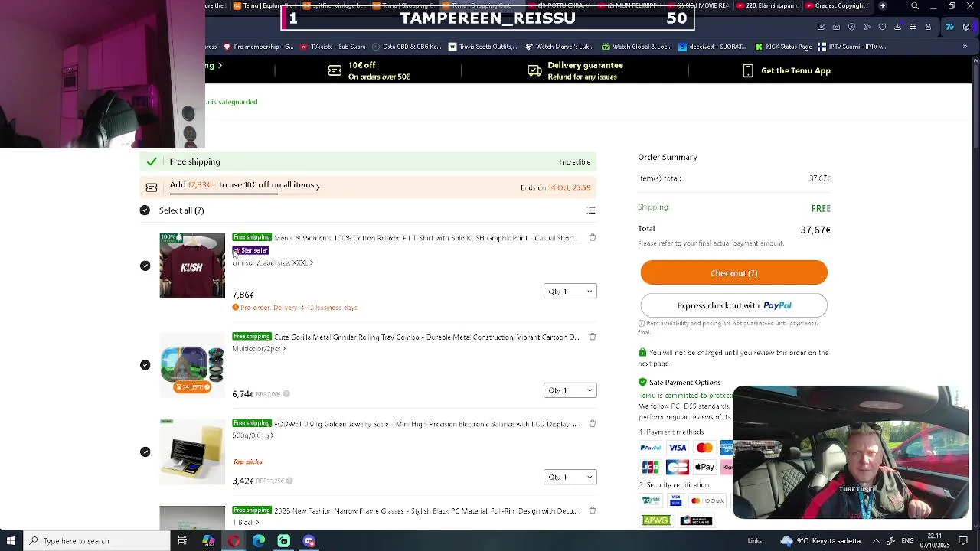Uncheck the KUSH T-shirt item checkbox
The width and height of the screenshot is (980, 551).
[145, 266]
